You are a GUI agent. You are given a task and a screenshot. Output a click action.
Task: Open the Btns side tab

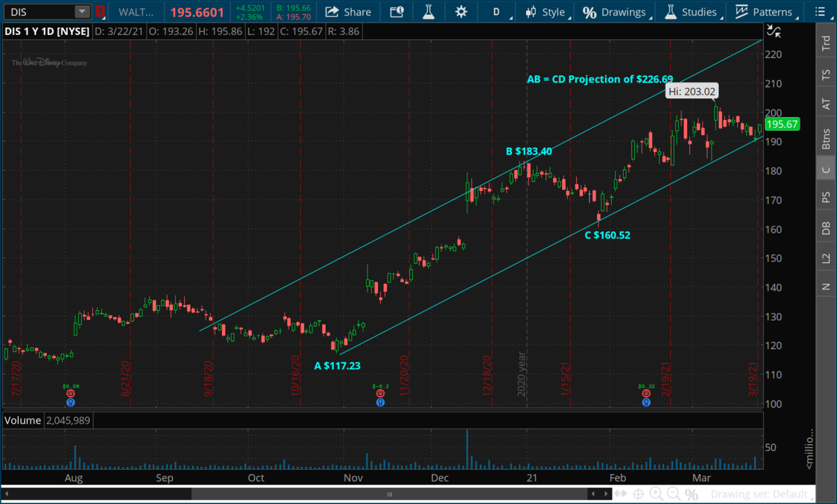pyautogui.click(x=826, y=139)
